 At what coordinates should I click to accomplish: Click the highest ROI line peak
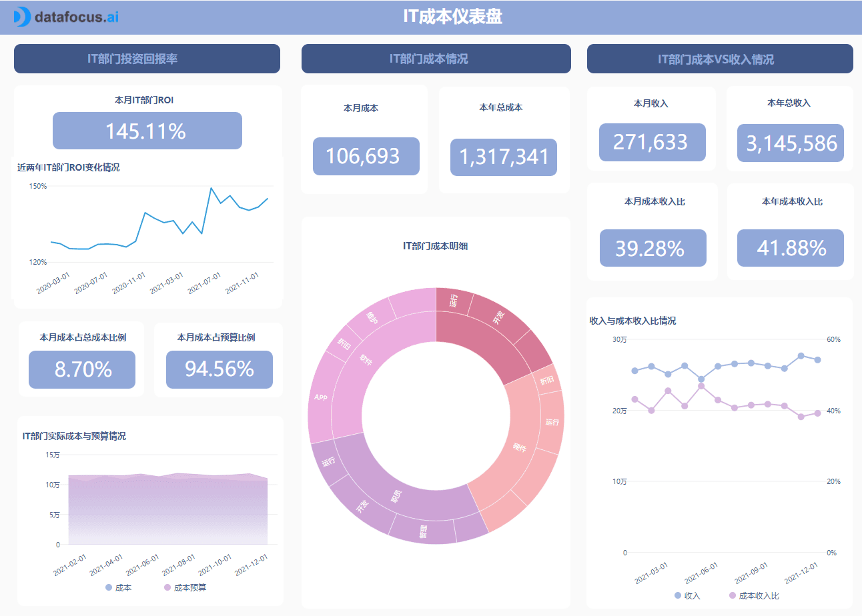click(211, 188)
